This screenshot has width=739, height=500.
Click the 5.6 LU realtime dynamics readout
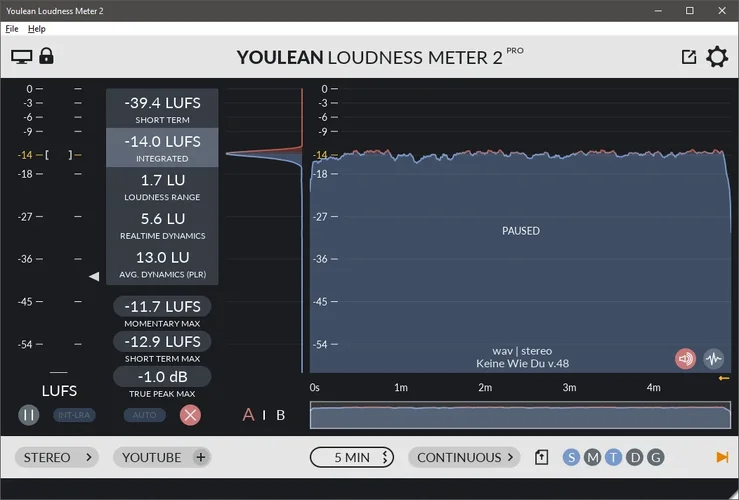(162, 225)
